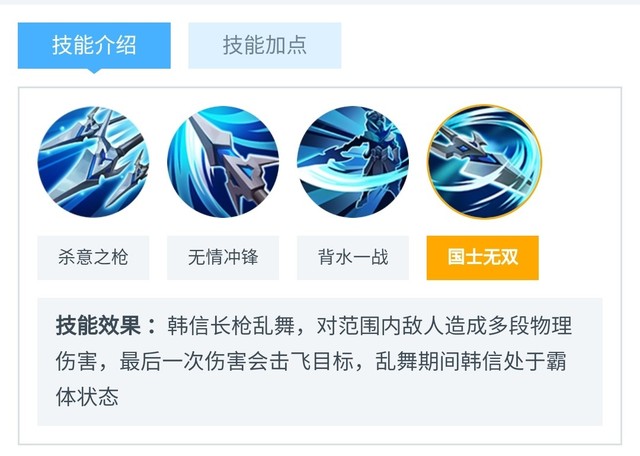Click the 韩信长枪乱舞 description line

pos(369,326)
